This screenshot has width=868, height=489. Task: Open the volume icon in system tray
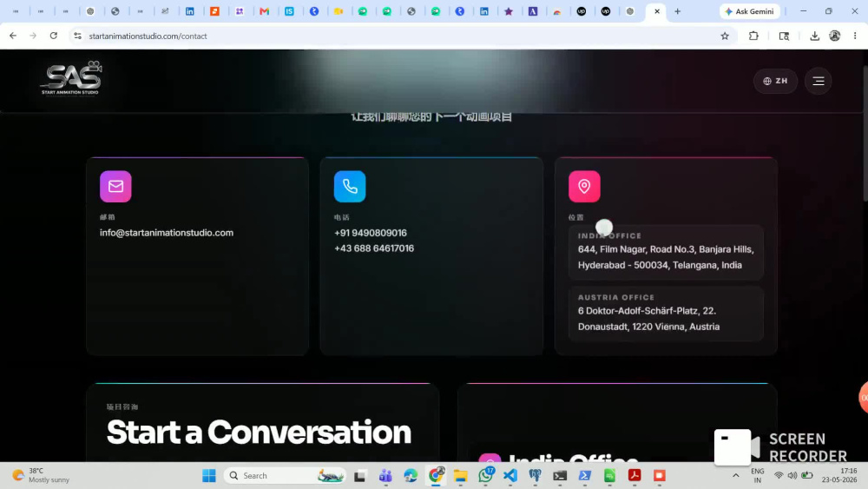[792, 476]
